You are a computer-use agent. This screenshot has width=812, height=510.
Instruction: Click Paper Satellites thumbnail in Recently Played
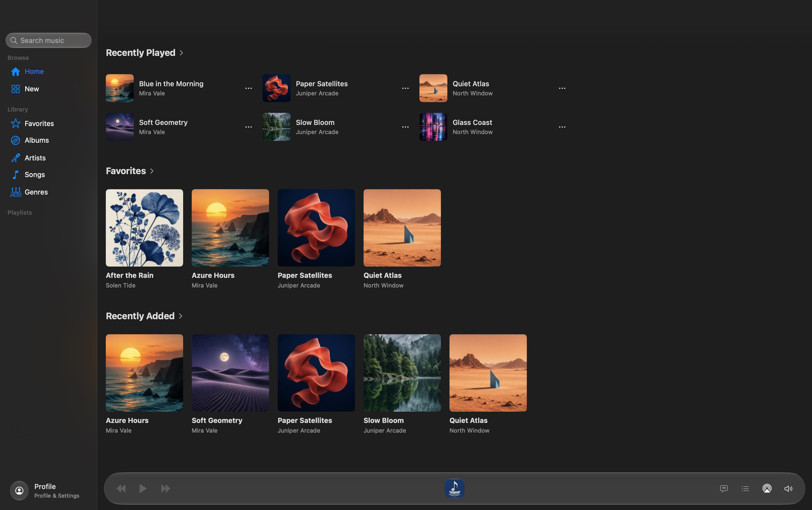click(x=276, y=88)
